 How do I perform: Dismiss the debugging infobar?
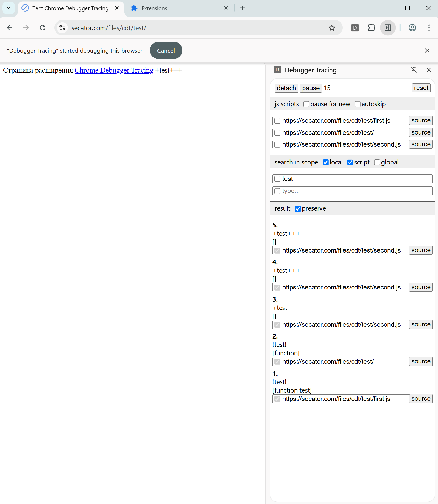427,51
